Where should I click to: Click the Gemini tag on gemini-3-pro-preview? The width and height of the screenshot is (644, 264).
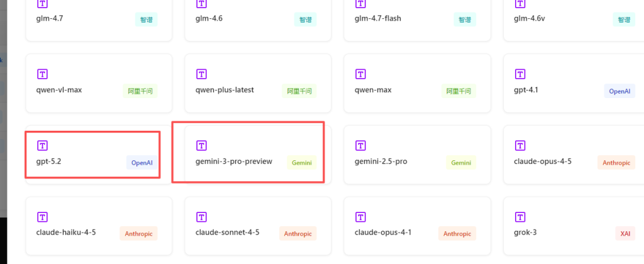[x=301, y=163]
